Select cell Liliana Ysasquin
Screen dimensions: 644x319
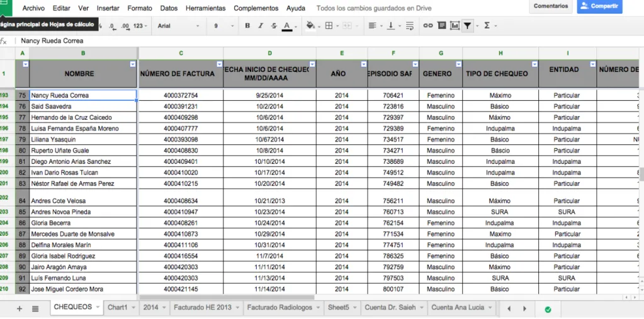coord(83,139)
